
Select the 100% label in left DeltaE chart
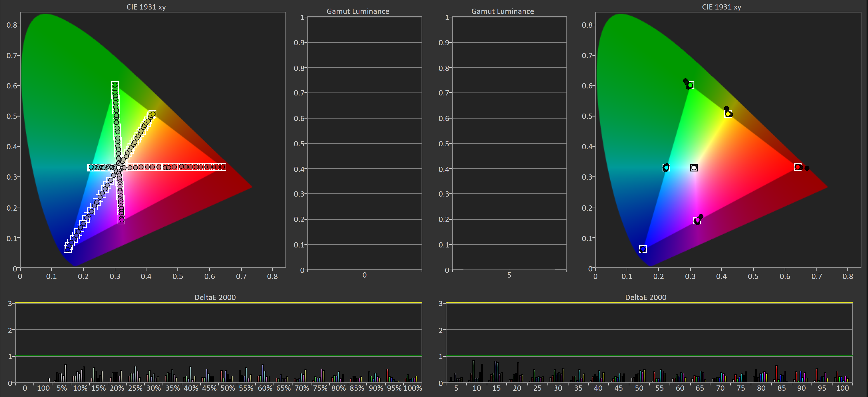pos(413,388)
